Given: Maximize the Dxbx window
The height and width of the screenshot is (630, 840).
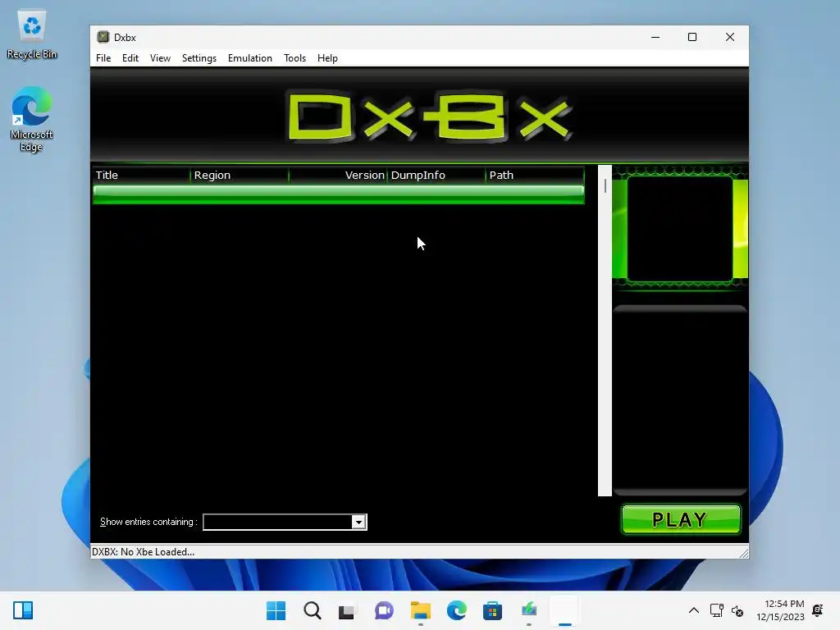Looking at the screenshot, I should 692,37.
